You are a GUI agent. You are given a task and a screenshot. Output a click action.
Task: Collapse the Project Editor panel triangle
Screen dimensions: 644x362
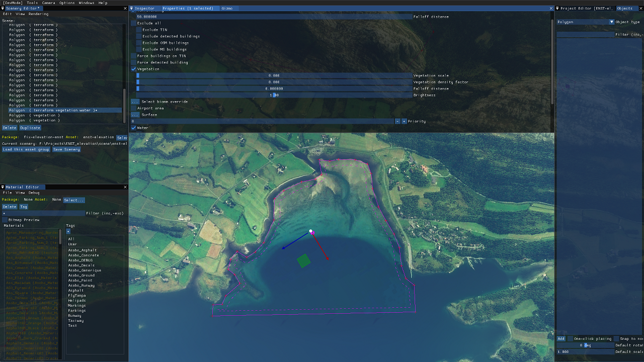click(557, 9)
